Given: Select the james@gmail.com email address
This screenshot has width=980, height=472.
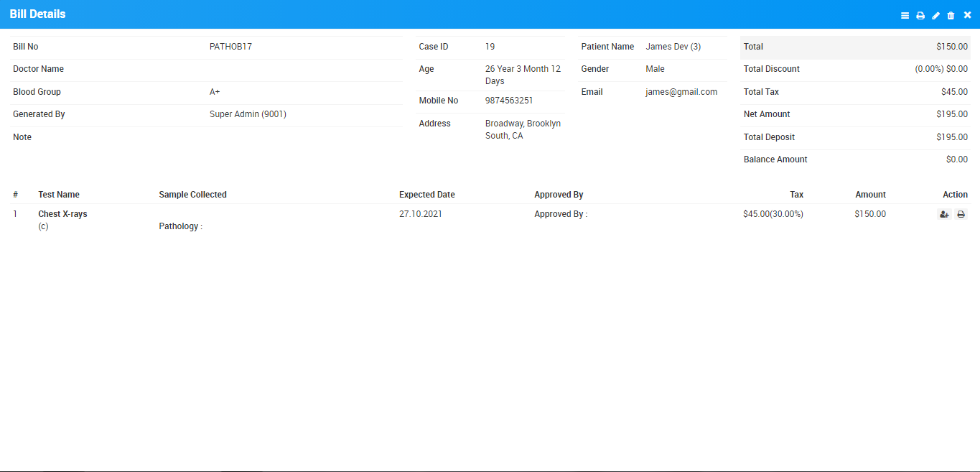Looking at the screenshot, I should pyautogui.click(x=681, y=92).
